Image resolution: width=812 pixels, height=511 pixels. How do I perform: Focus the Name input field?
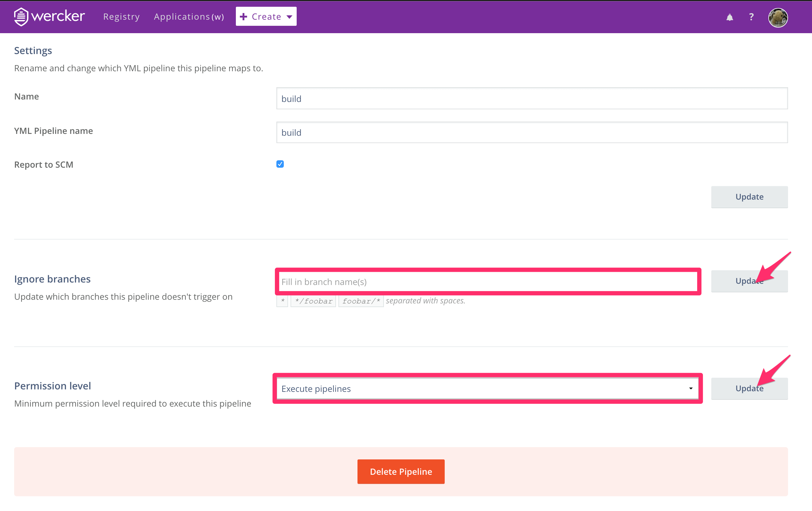[532, 99]
